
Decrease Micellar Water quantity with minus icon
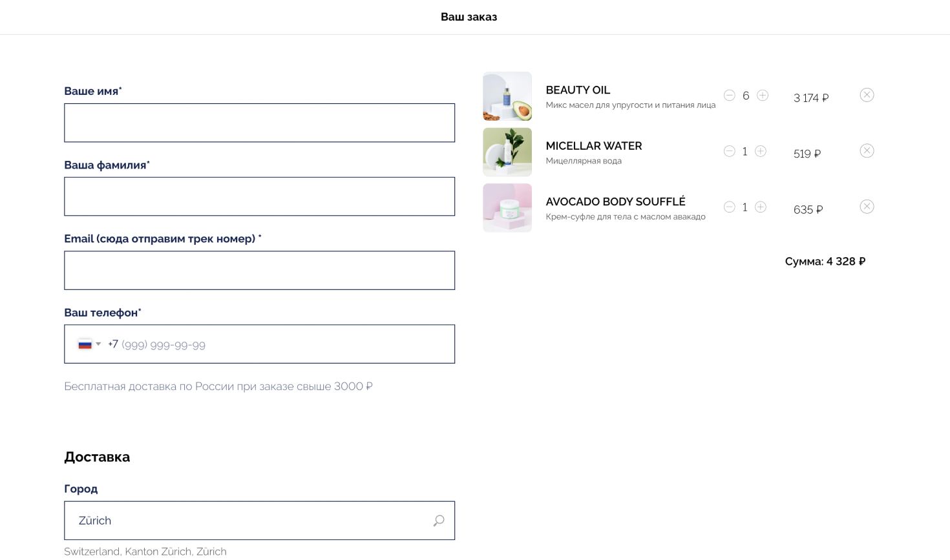(x=729, y=151)
